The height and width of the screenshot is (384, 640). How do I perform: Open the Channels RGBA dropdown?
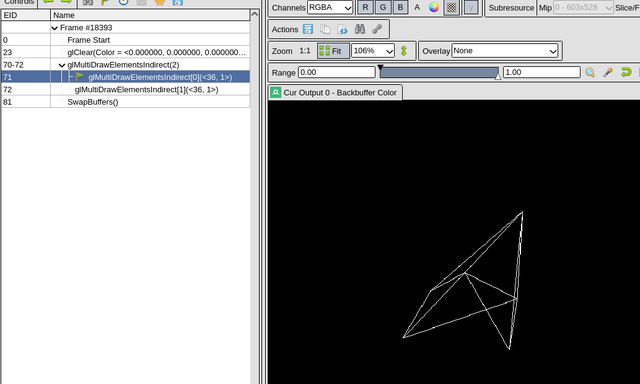click(330, 7)
